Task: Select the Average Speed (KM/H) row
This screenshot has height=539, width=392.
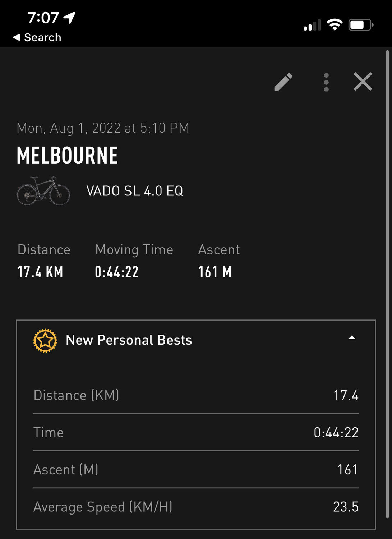Action: point(196,507)
